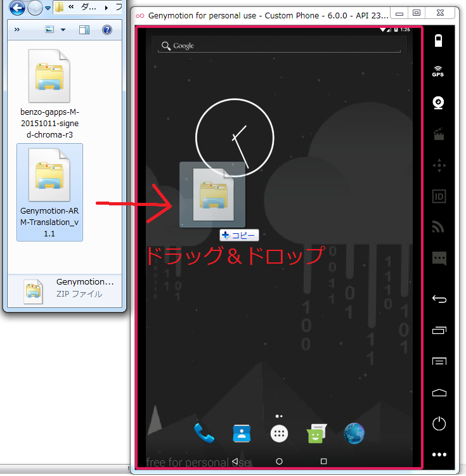
Task: Click the home button in Genymotion sidebar
Action: [x=439, y=393]
